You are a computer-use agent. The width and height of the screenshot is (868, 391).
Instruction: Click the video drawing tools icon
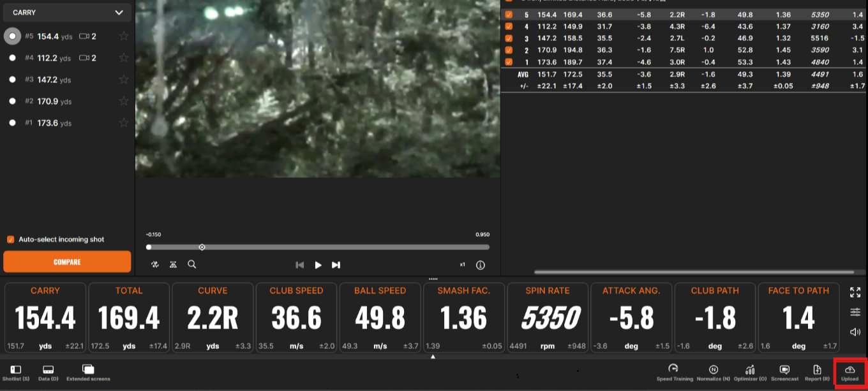point(154,264)
